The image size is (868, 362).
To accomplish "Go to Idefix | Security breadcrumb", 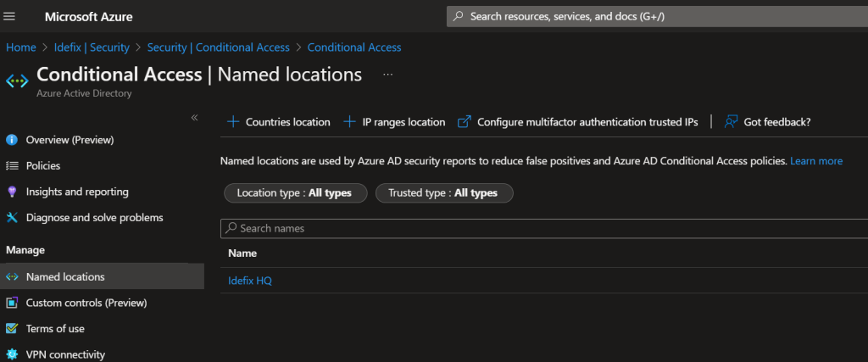I will tap(92, 47).
